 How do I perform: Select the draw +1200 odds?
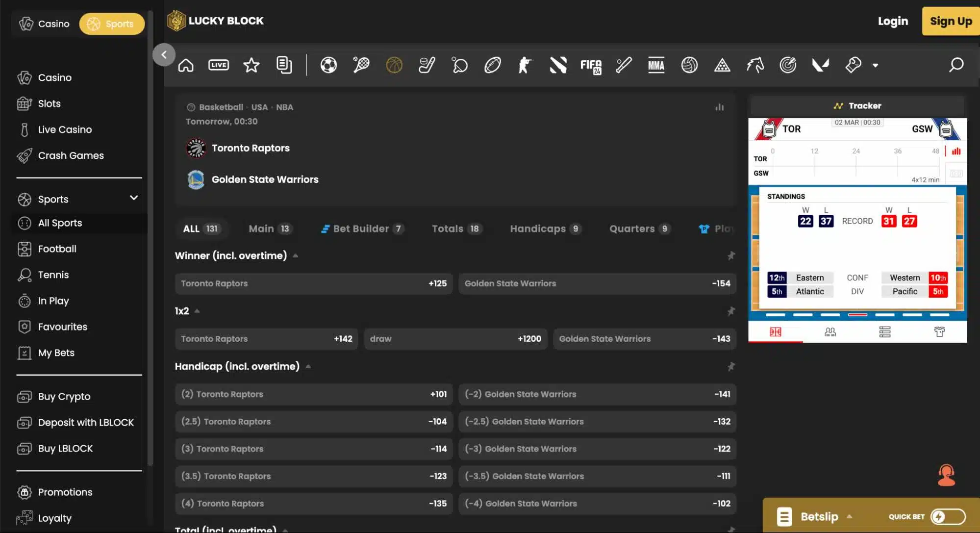click(455, 339)
